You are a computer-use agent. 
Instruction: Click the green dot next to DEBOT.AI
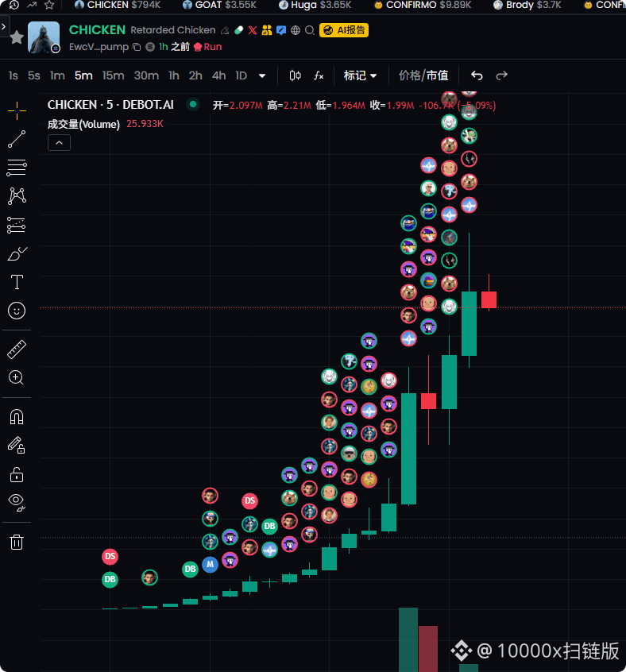pos(193,104)
